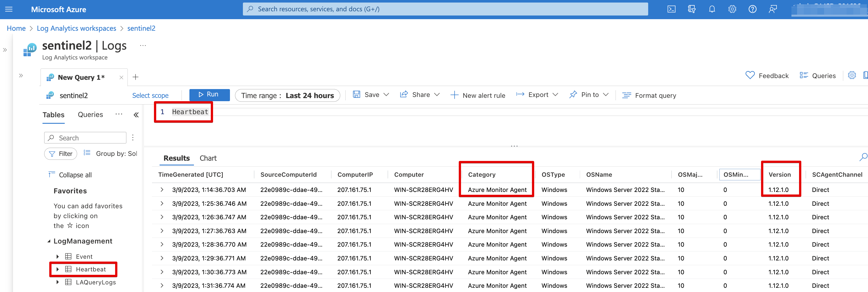The height and width of the screenshot is (292, 868).
Task: Expand the 1:25:36.746 AM result row
Action: (162, 203)
